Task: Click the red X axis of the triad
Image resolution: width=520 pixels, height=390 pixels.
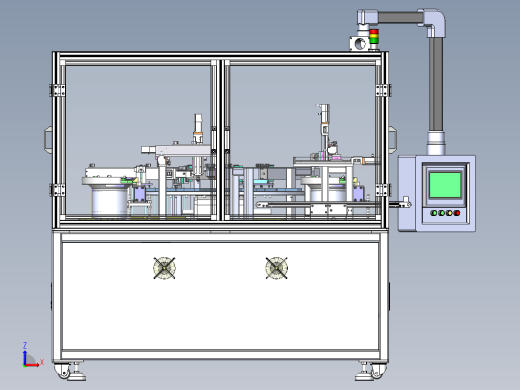Action: point(32,365)
